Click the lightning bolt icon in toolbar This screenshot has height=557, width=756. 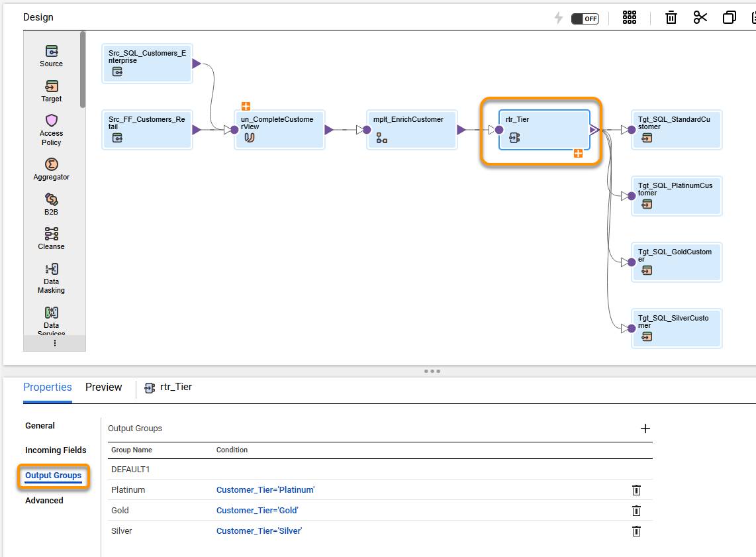point(558,19)
